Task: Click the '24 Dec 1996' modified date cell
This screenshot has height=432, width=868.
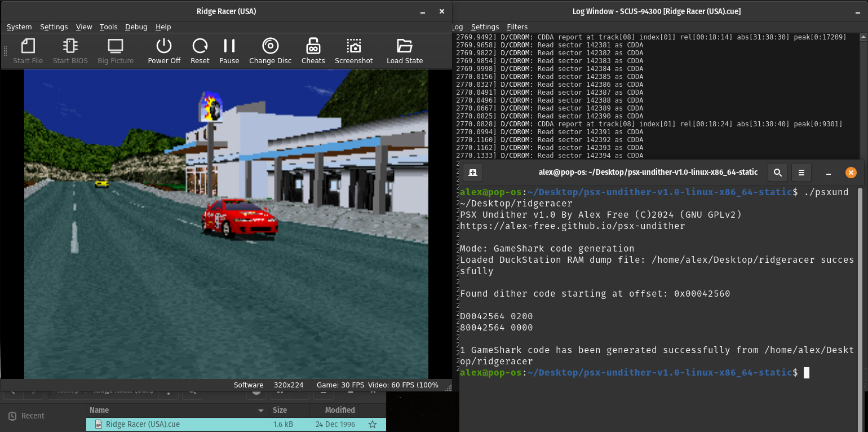Action: [335, 424]
